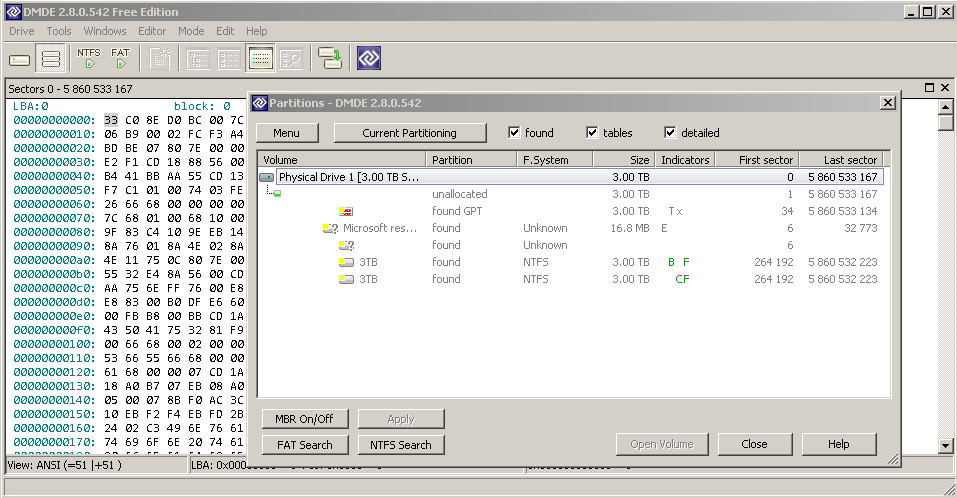Click the Current Partitioning button
The height and width of the screenshot is (498, 957).
pyautogui.click(x=410, y=133)
